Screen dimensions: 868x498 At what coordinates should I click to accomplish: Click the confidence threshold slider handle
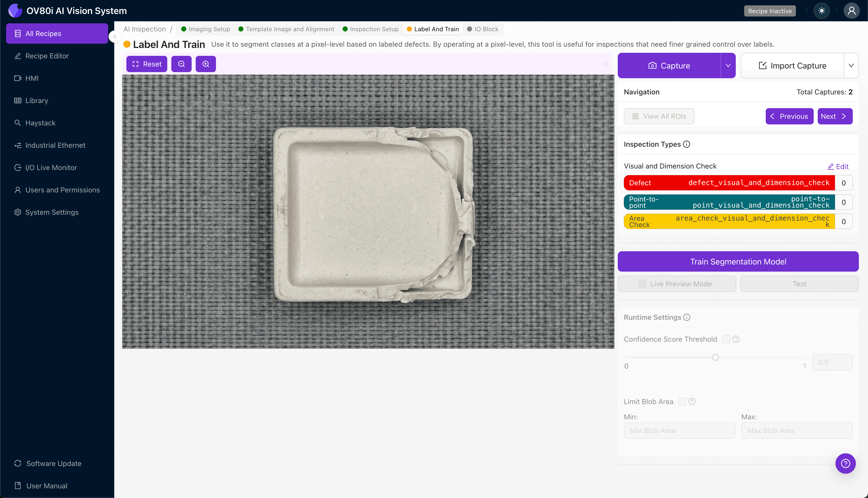point(715,357)
